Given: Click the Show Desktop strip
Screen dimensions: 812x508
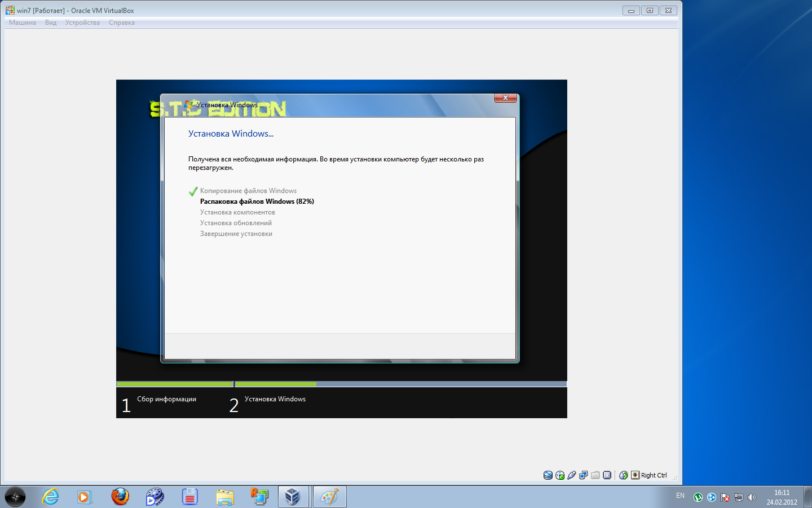Looking at the screenshot, I should (807, 497).
